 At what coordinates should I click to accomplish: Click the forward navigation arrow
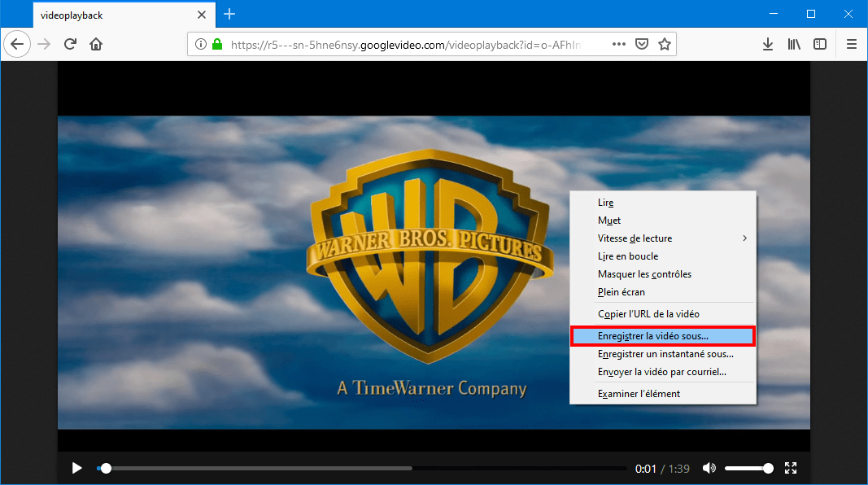point(44,44)
